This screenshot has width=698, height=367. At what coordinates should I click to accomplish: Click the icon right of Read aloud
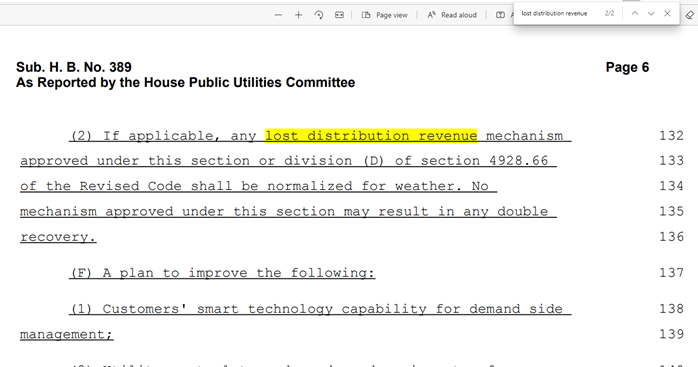[500, 15]
